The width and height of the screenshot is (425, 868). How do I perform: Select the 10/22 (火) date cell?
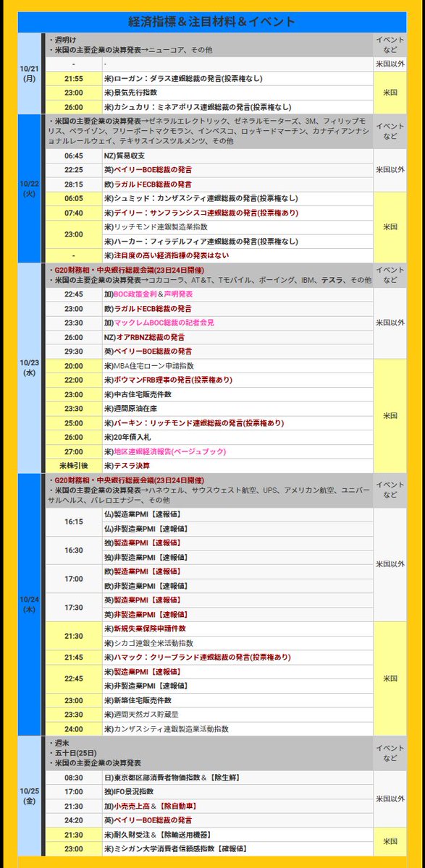[30, 188]
